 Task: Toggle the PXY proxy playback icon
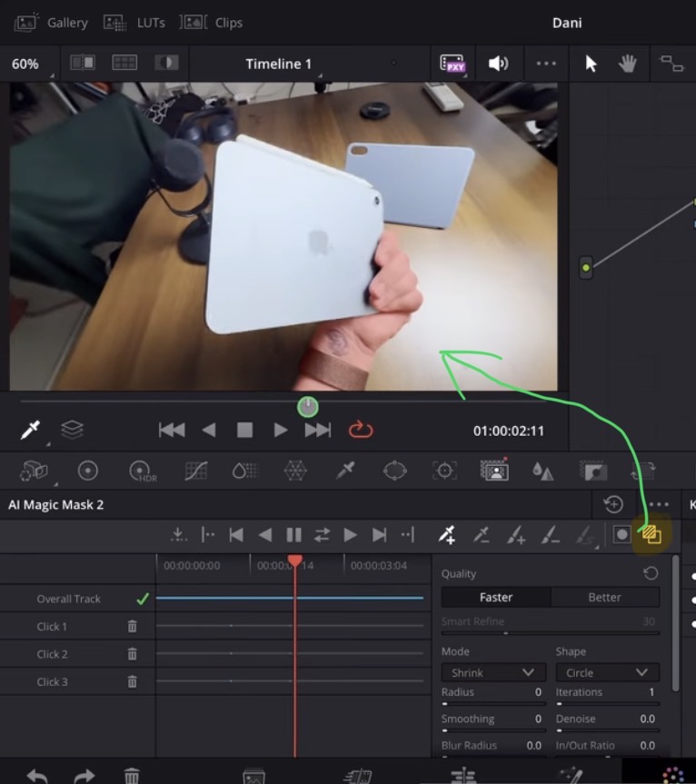(453, 64)
